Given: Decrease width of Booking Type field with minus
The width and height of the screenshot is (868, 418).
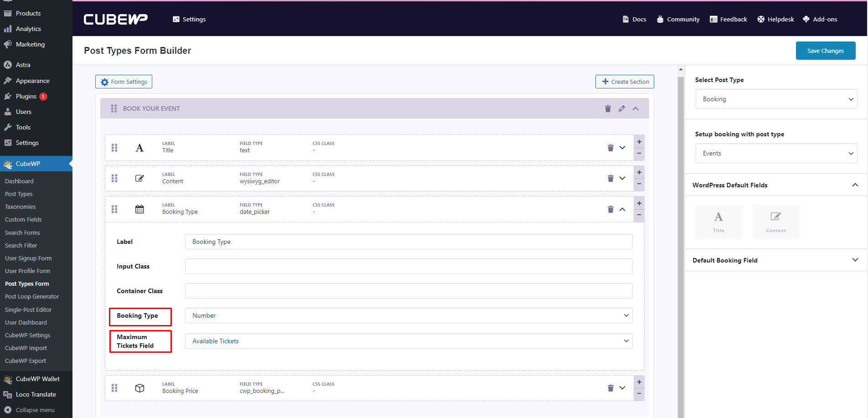Looking at the screenshot, I should (639, 215).
